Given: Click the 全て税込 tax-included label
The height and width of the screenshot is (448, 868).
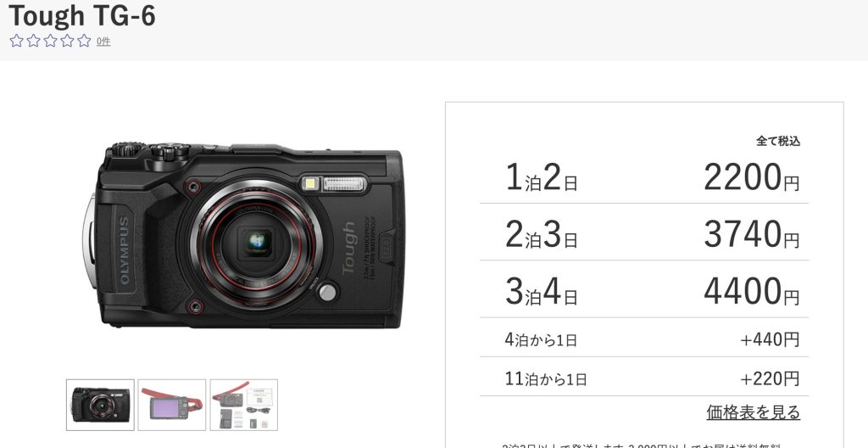Looking at the screenshot, I should coord(778,141).
